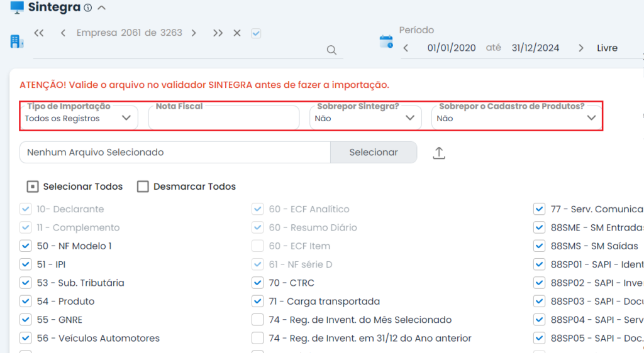
Task: Jump to last company with double-right arrows
Action: point(218,33)
